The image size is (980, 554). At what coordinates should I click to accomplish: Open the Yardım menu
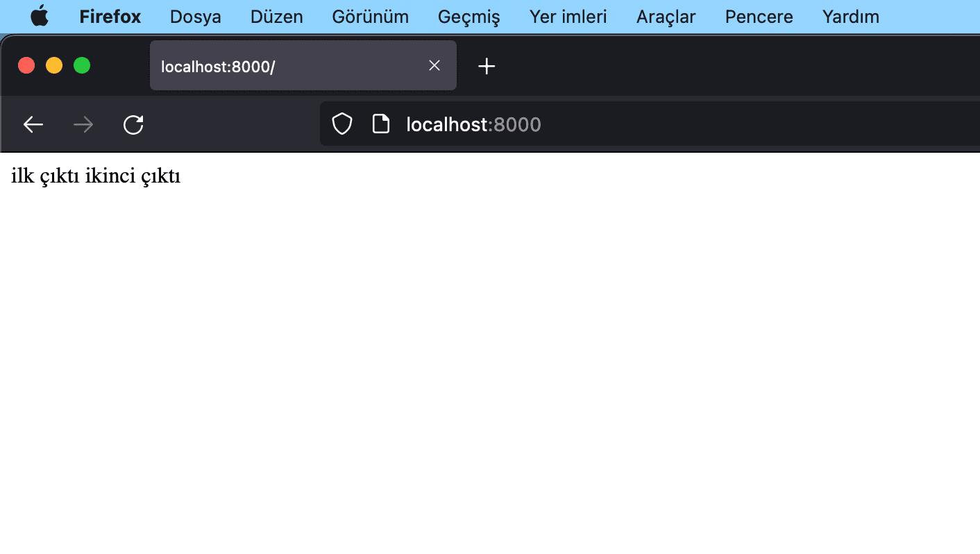coord(850,17)
